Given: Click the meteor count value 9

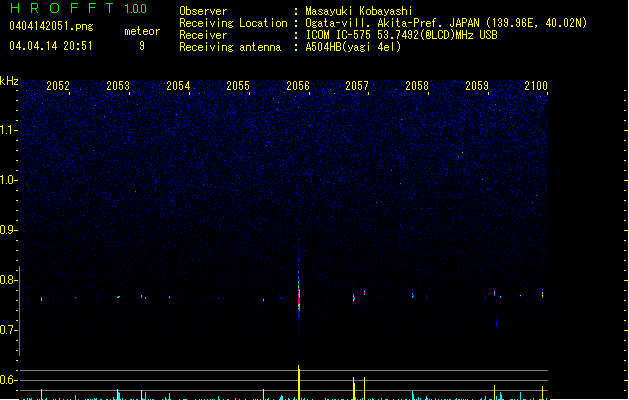Looking at the screenshot, I should (x=142, y=46).
